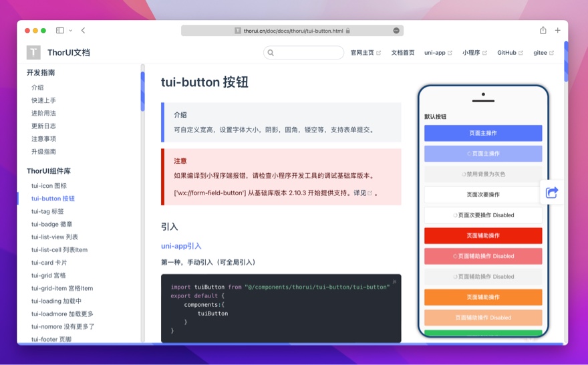This screenshot has width=588, height=365.
Task: Open tui-card 卡片 doc page
Action: [x=49, y=263]
